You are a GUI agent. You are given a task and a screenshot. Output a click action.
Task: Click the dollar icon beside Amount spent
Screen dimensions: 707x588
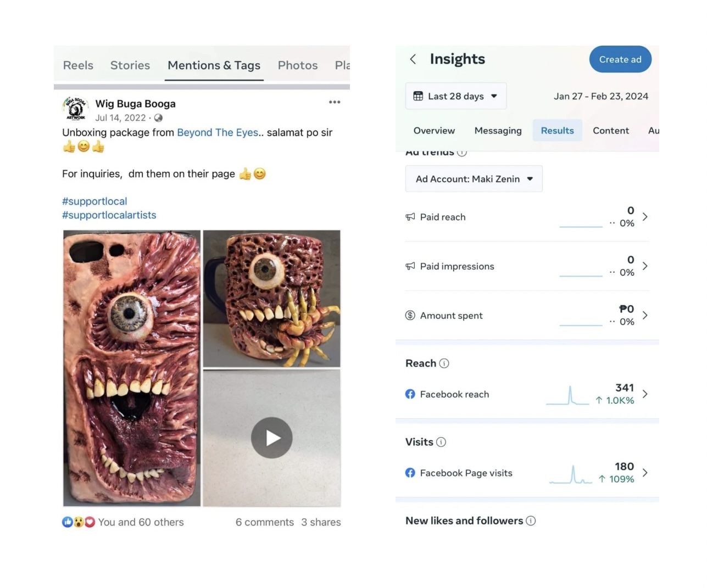pos(410,315)
